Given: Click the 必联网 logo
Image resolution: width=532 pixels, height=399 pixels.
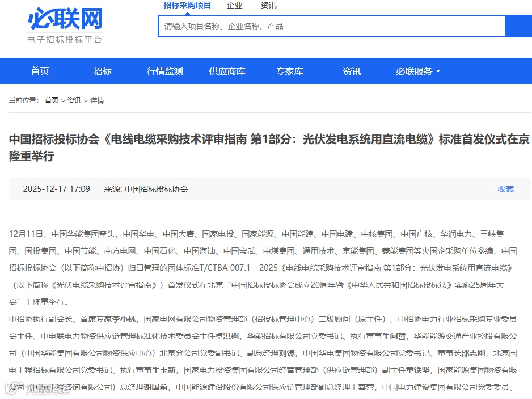Looking at the screenshot, I should [65, 19].
